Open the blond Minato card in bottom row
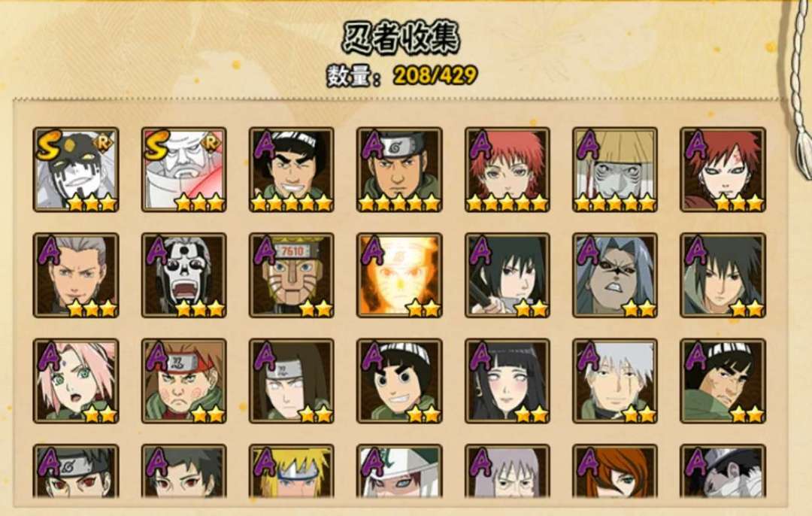Viewport: 812px width, 516px height. [292, 470]
